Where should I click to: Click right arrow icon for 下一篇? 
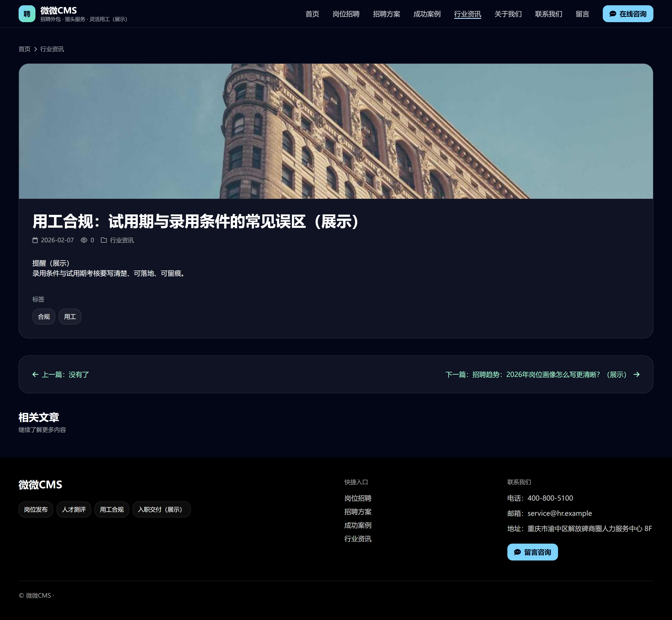[x=637, y=374]
